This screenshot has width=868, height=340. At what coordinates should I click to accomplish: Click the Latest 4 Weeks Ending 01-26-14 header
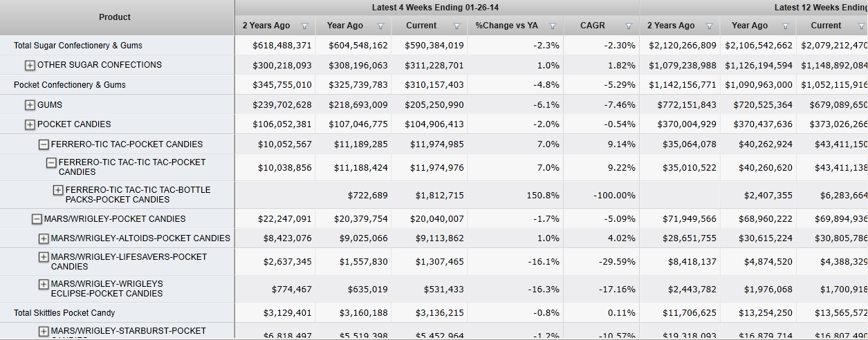(435, 8)
